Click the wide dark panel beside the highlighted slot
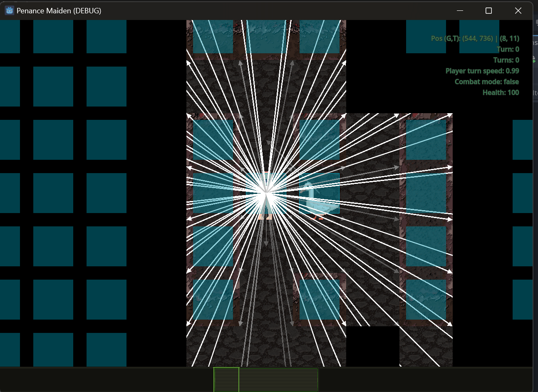This screenshot has height=392, width=538. tap(278, 380)
